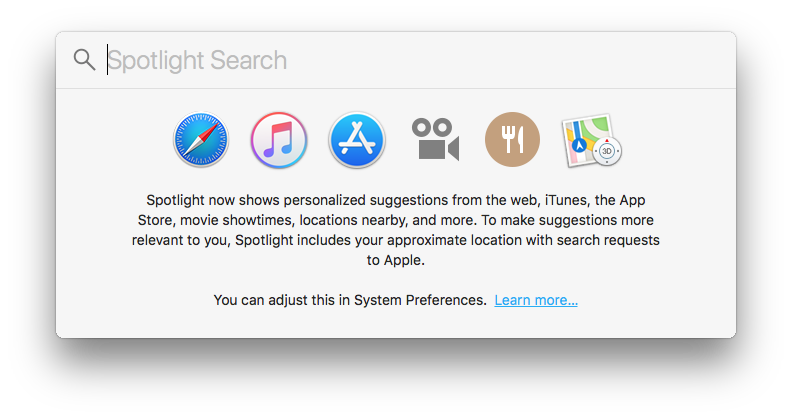Select the blue App Store icon
The height and width of the screenshot is (418, 792).
point(357,139)
